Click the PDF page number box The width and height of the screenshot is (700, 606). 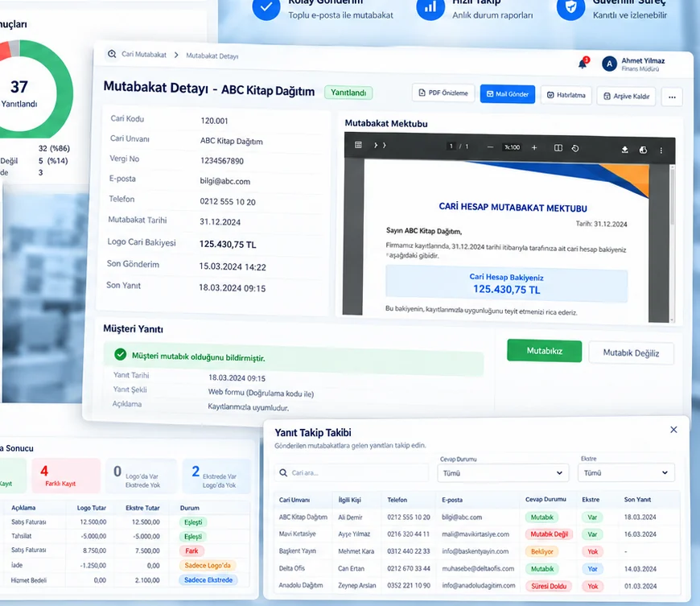click(x=451, y=146)
